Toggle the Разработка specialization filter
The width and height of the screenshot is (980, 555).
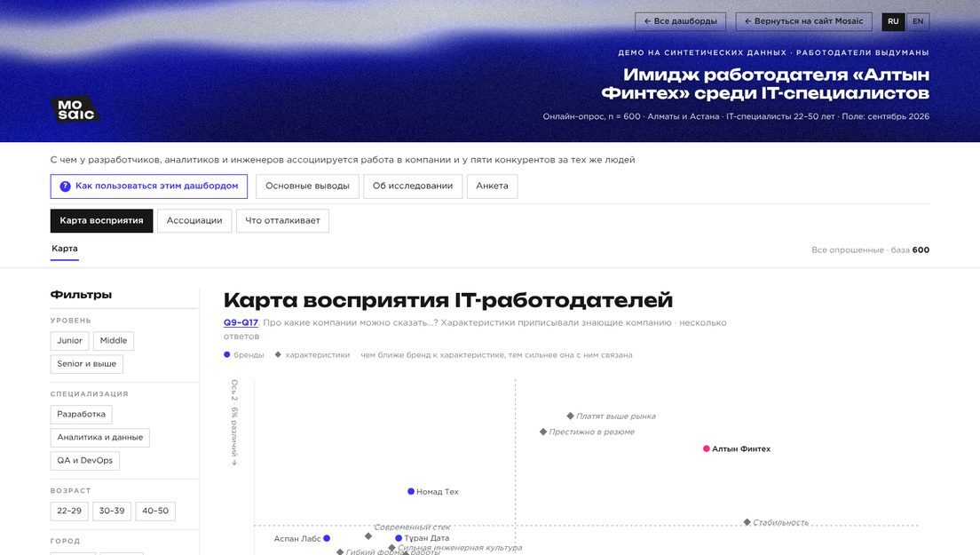click(x=82, y=415)
